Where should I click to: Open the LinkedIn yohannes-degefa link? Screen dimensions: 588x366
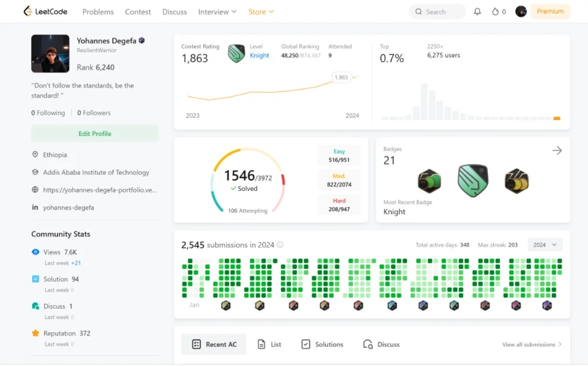tap(68, 207)
